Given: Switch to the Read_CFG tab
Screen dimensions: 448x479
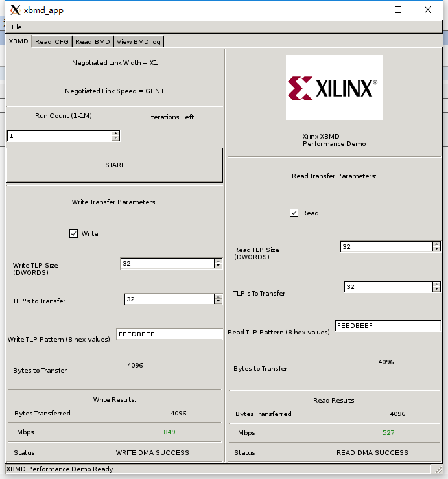Looking at the screenshot, I should [x=52, y=42].
